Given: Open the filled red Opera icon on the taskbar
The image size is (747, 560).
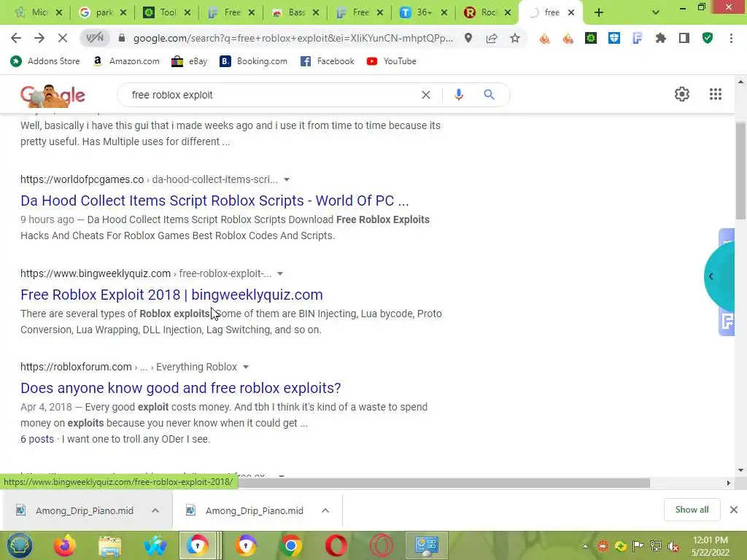Looking at the screenshot, I should (336, 545).
